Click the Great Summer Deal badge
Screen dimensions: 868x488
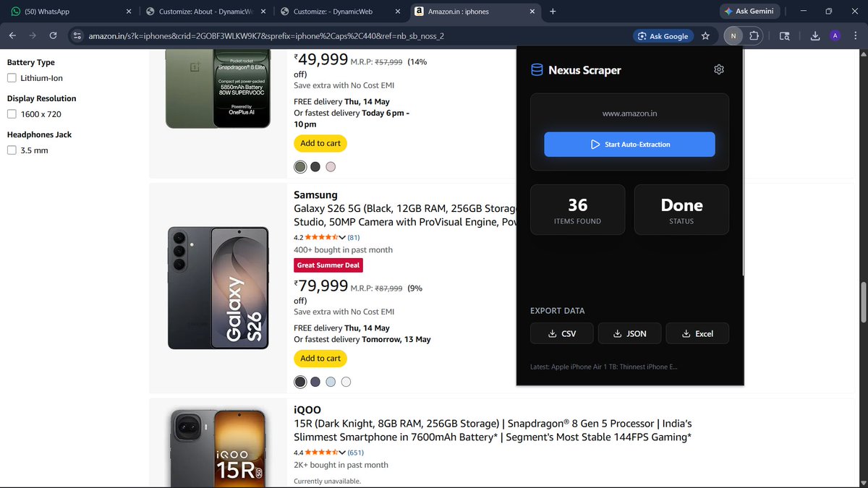328,265
